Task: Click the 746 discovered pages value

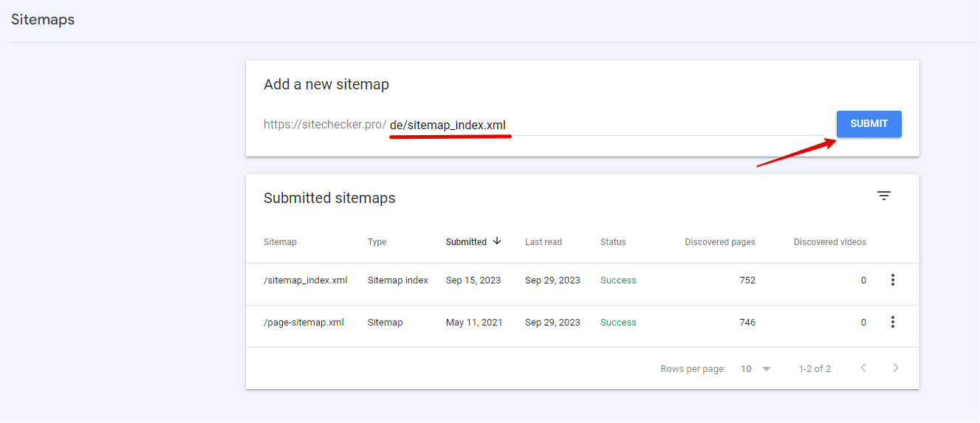Action: click(747, 323)
